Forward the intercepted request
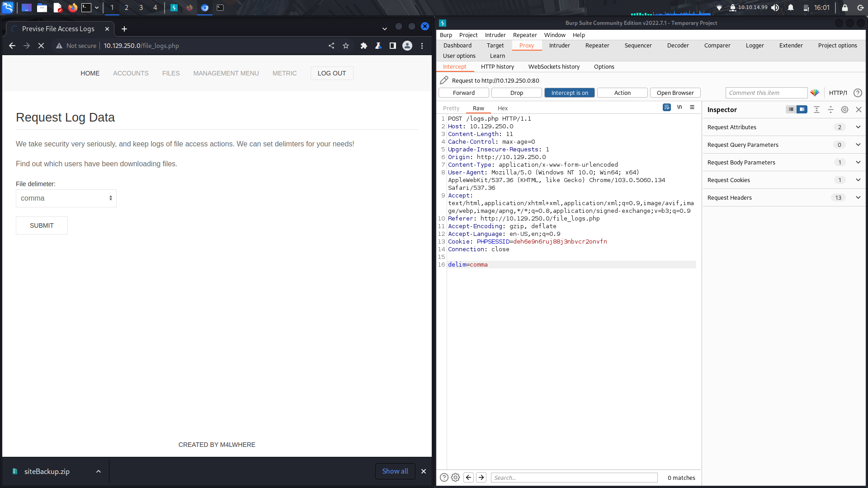This screenshot has height=488, width=868. point(463,92)
